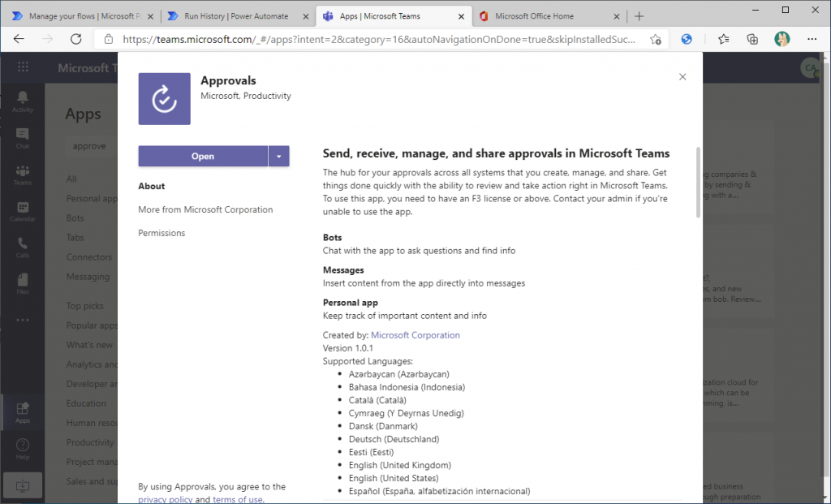
Task: Switch to Run History Power Automate tab
Action: (236, 16)
